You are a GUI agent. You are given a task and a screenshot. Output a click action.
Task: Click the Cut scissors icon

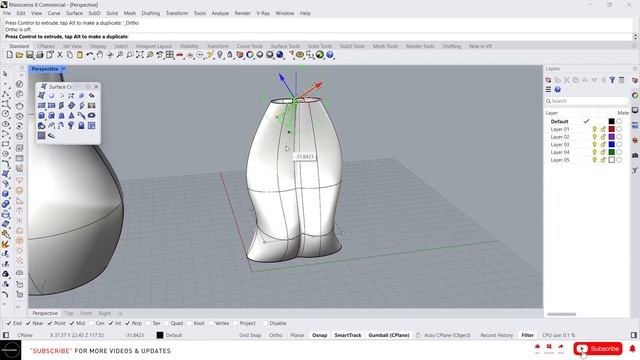click(x=60, y=55)
